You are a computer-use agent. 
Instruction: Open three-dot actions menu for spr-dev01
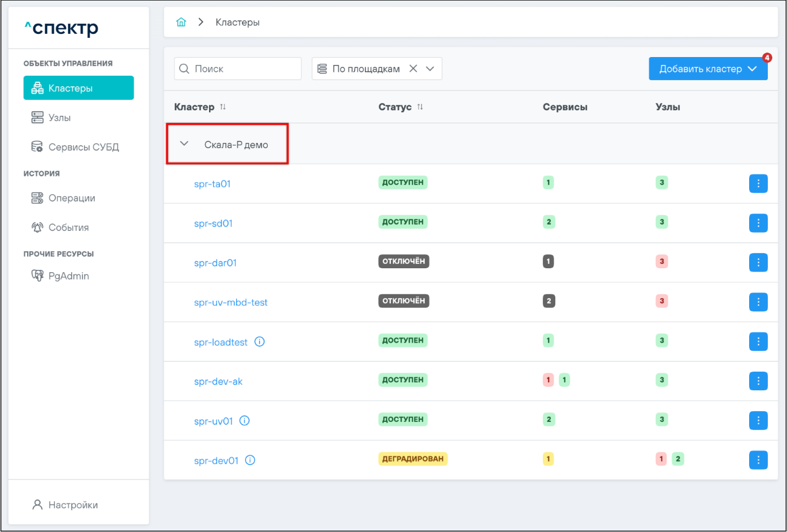pyautogui.click(x=758, y=460)
